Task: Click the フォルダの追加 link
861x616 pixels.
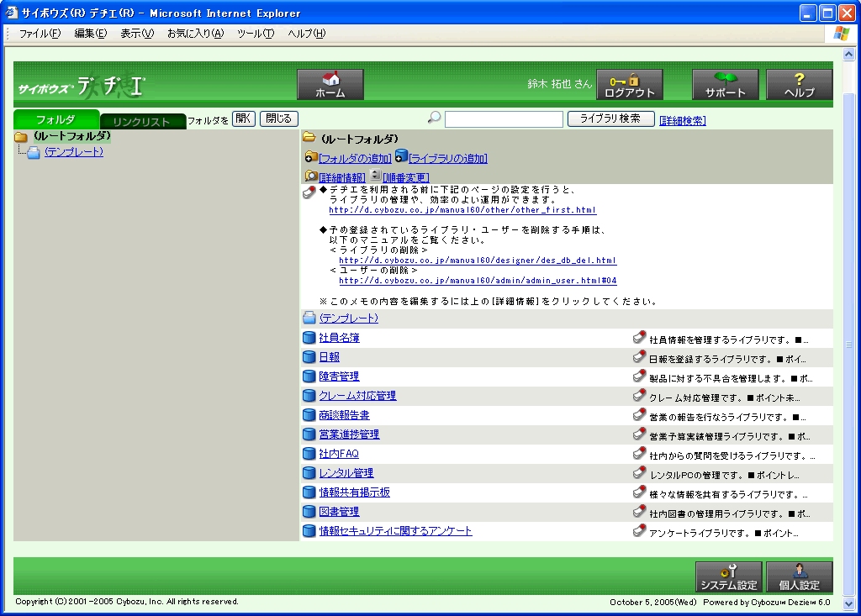Action: click(356, 159)
